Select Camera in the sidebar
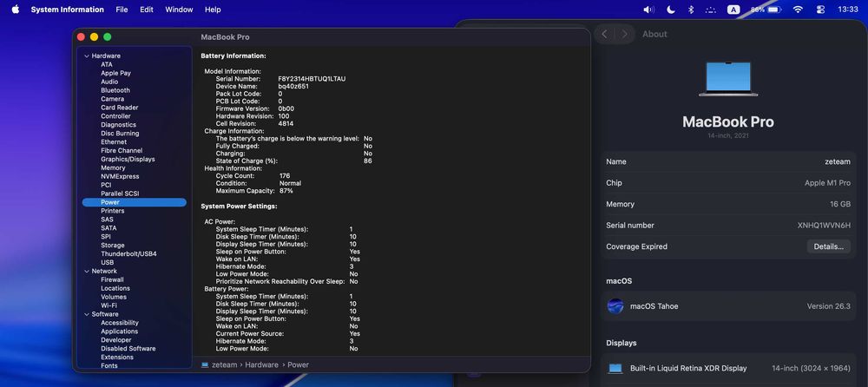Image resolution: width=868 pixels, height=387 pixels. [x=112, y=99]
